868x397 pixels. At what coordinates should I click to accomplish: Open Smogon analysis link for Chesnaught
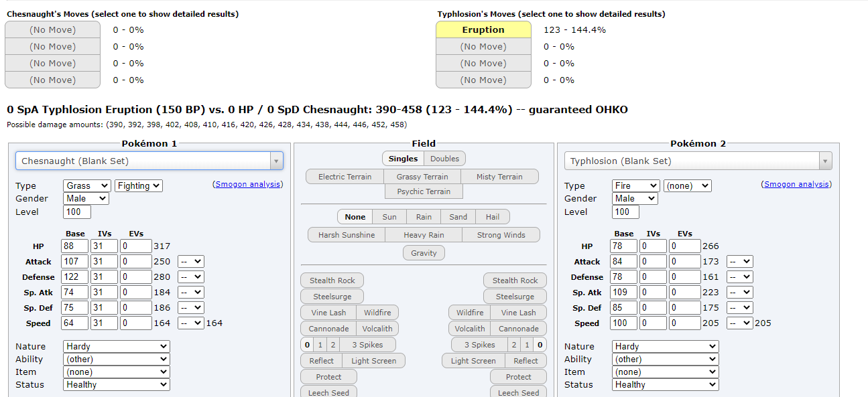tap(248, 184)
